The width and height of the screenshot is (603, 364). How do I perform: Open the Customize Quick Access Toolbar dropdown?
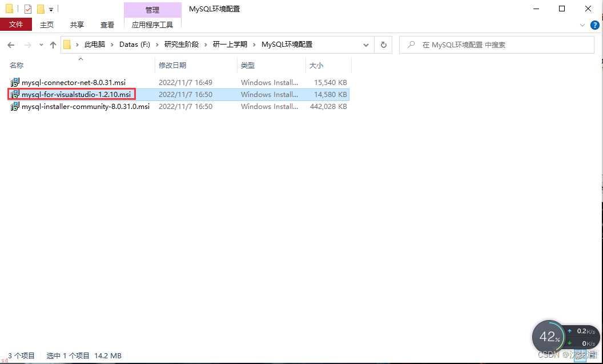tap(51, 9)
